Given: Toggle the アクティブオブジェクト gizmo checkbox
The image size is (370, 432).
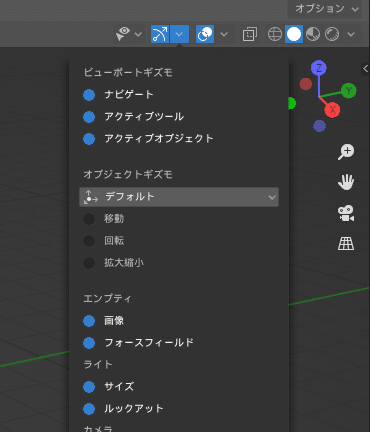Looking at the screenshot, I should point(89,139).
